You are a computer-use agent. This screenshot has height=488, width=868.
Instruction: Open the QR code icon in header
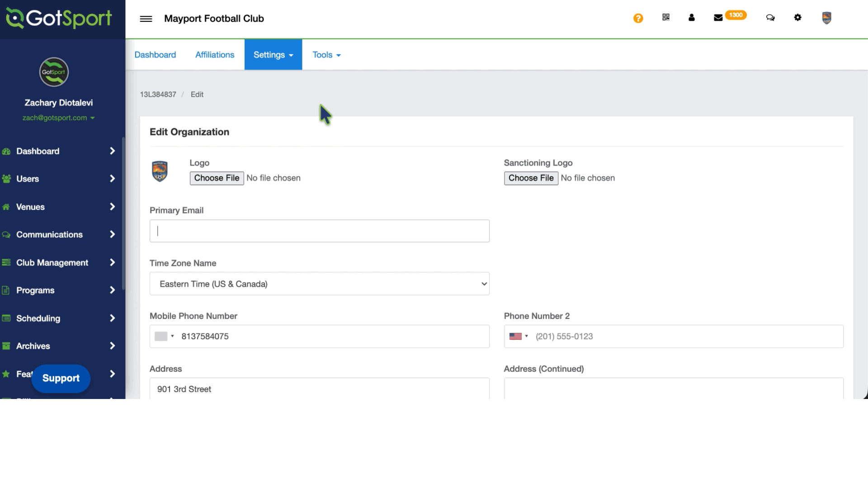coord(665,17)
